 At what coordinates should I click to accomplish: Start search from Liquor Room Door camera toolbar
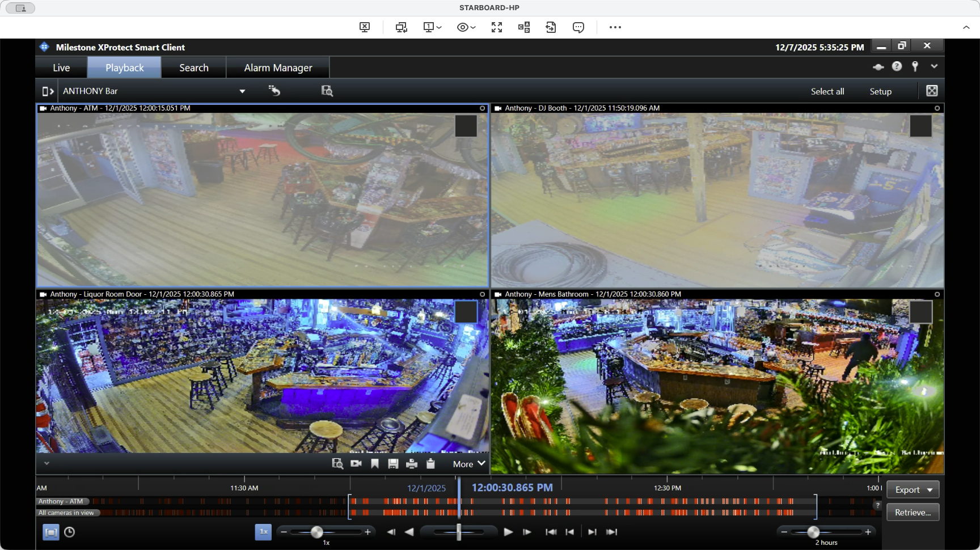pos(337,464)
